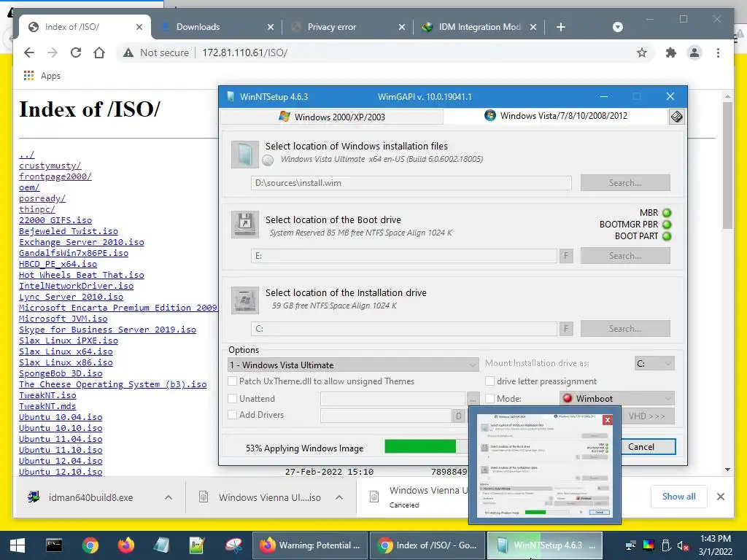747x560 pixels.
Task: Show all downloads
Action: tap(678, 497)
